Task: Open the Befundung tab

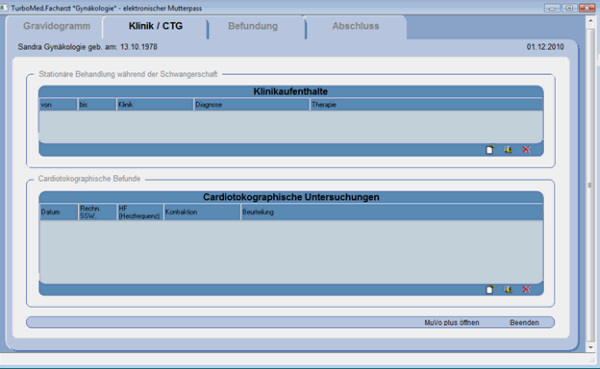Action: 253,26
